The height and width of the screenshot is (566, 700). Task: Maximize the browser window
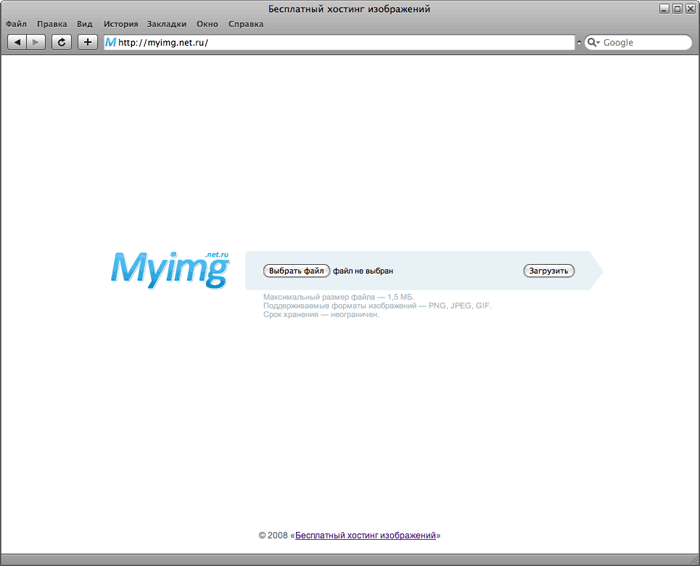click(677, 8)
